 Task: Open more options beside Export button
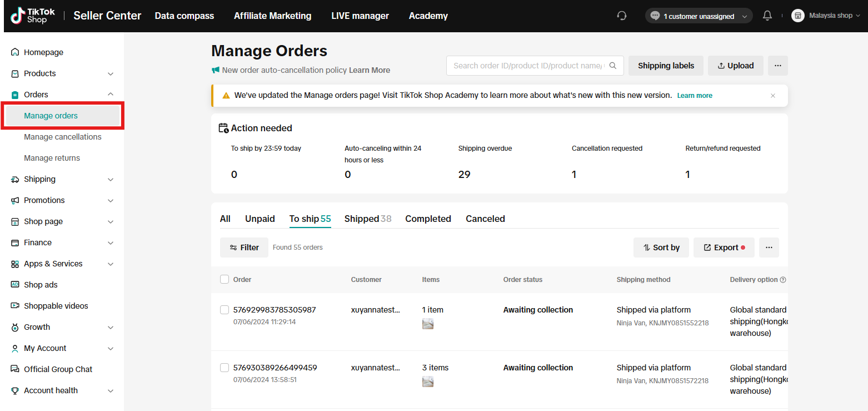pos(769,247)
